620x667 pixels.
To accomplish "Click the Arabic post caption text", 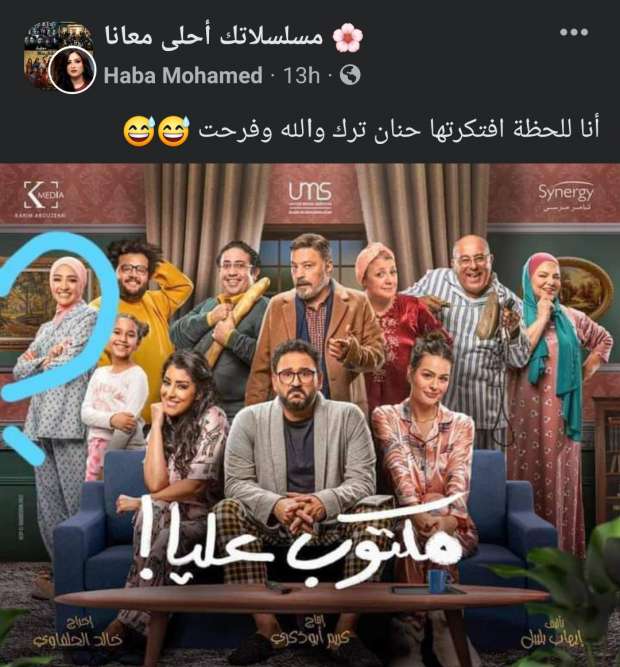I will point(399,130).
